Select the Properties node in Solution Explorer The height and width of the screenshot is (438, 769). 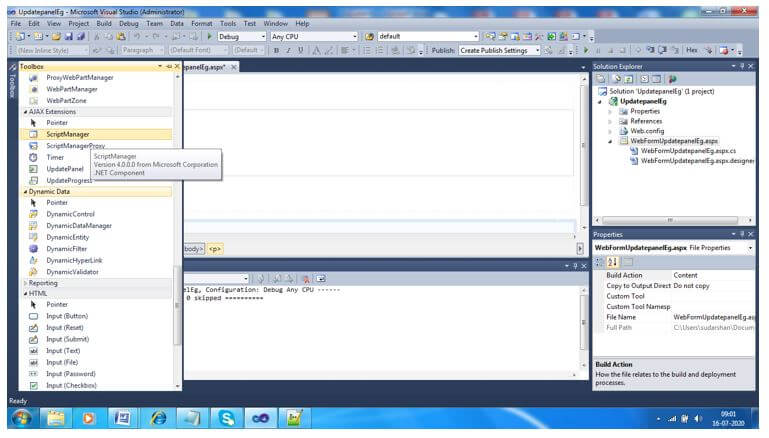(x=645, y=111)
